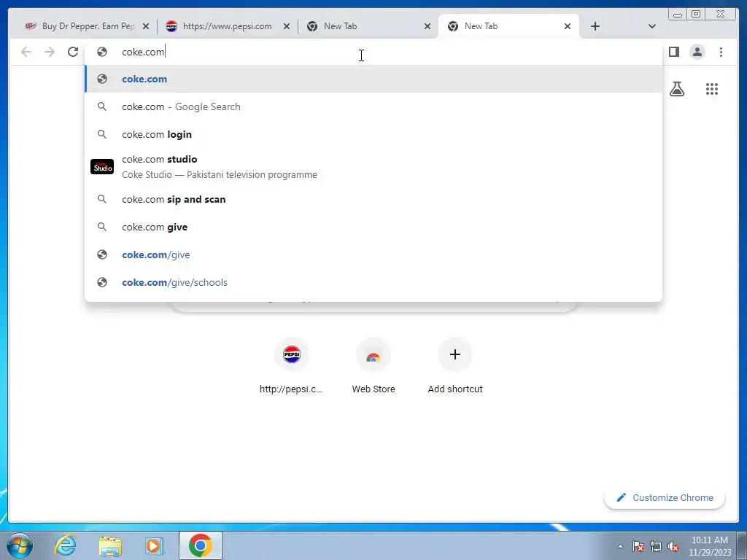
Task: Click the Coke Studio thumbnail icon
Action: [102, 167]
